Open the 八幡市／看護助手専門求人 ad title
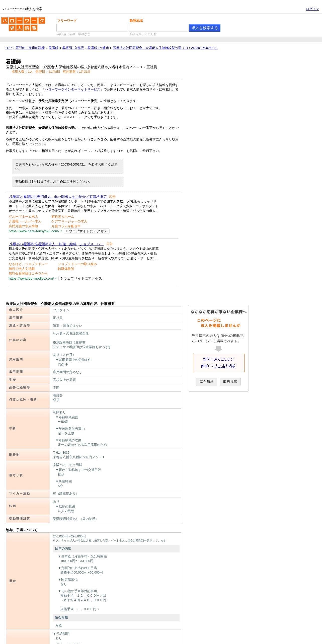The width and height of the screenshot is (322, 644). point(58,197)
